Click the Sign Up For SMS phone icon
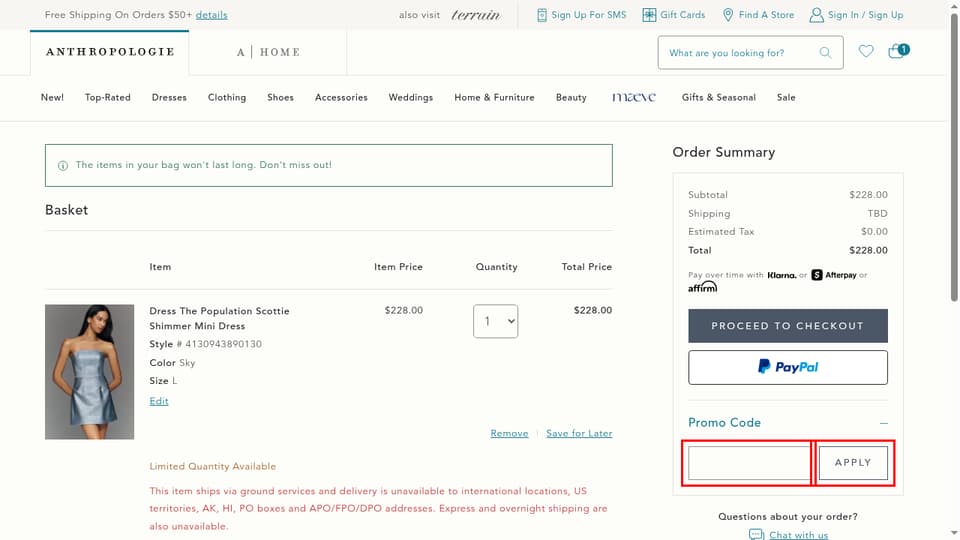This screenshot has width=960, height=540. (x=542, y=15)
